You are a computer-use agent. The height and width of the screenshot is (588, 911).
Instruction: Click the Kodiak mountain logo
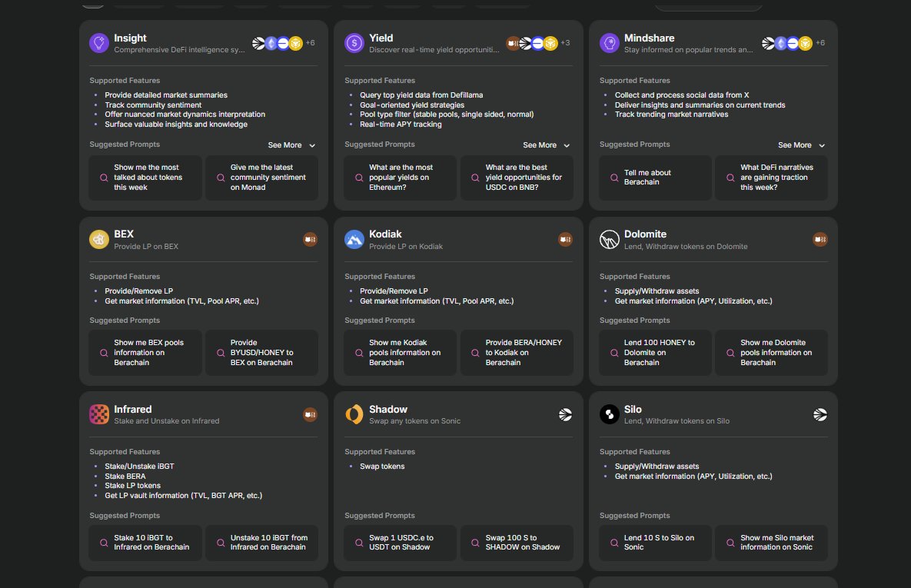tap(354, 239)
